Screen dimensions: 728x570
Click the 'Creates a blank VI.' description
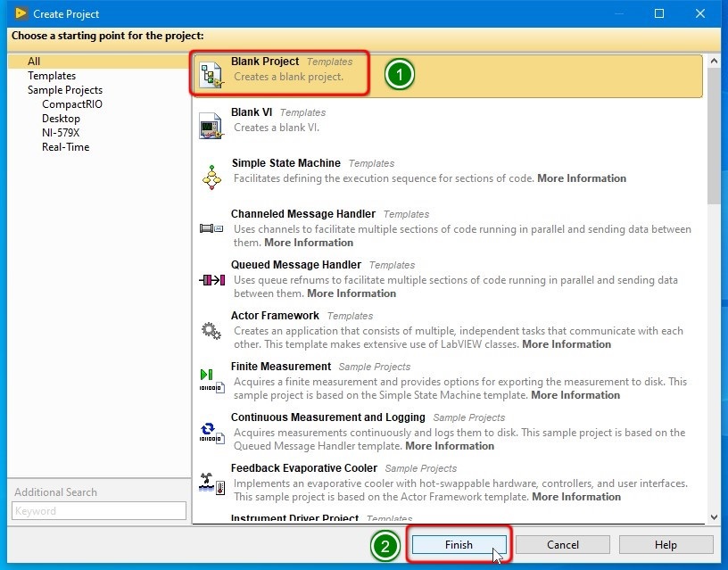[x=277, y=128]
